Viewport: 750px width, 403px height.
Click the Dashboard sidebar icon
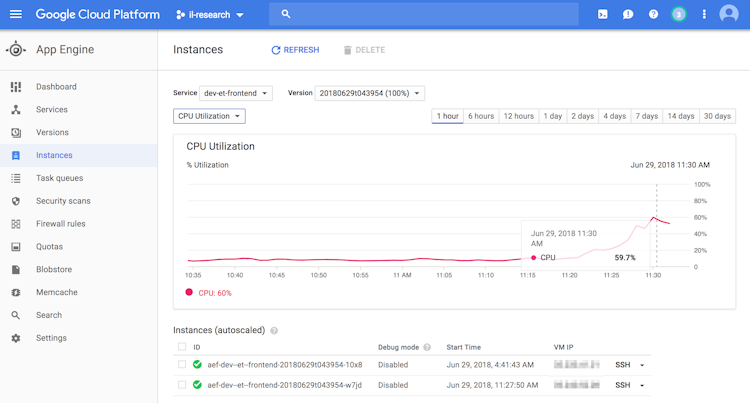pyautogui.click(x=16, y=87)
